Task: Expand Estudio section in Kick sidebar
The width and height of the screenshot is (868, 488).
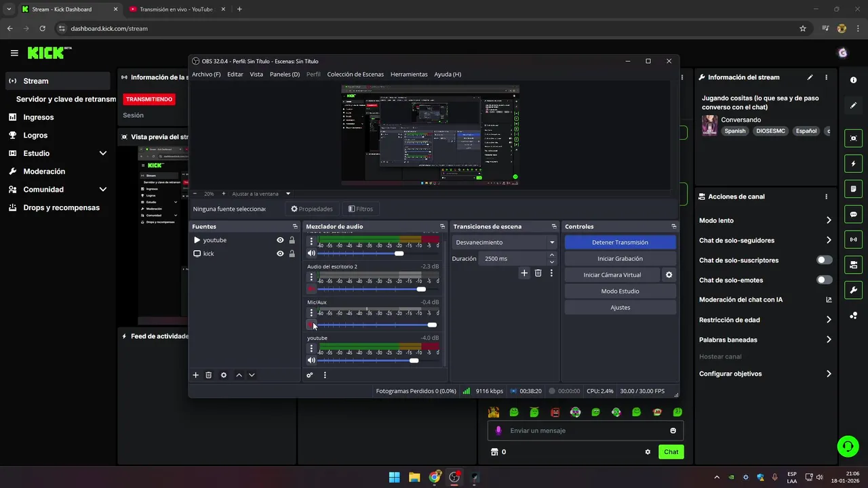Action: 103,153
